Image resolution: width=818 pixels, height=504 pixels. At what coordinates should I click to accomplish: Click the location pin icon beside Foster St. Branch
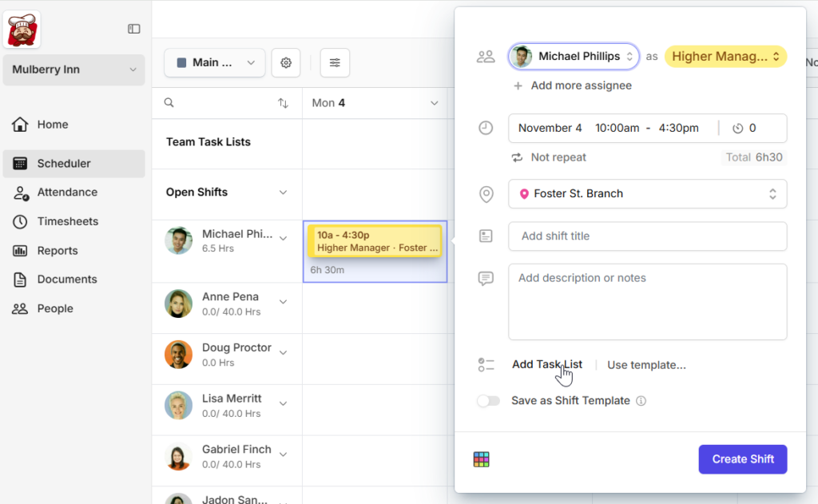click(486, 193)
